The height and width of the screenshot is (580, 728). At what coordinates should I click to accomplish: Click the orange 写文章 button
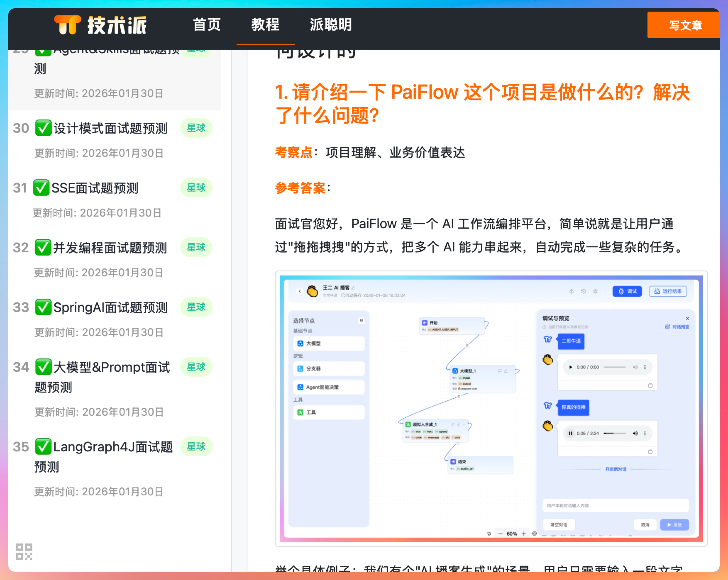coord(685,25)
